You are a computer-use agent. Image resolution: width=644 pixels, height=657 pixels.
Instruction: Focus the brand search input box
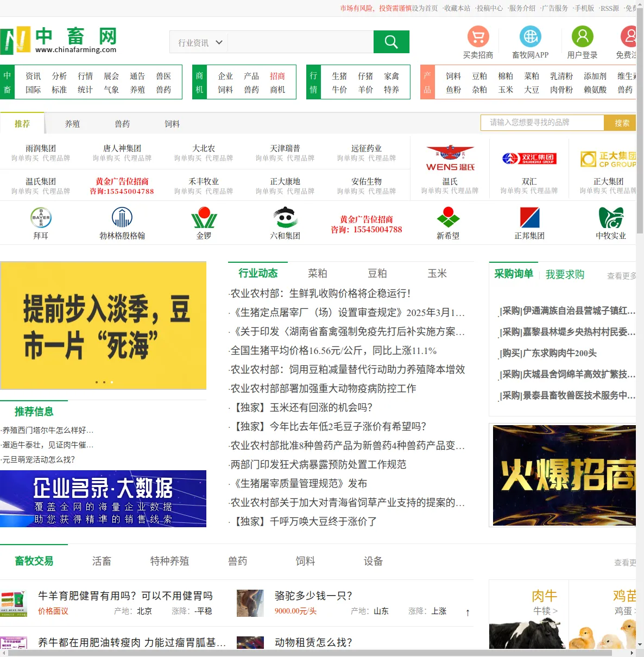point(542,123)
